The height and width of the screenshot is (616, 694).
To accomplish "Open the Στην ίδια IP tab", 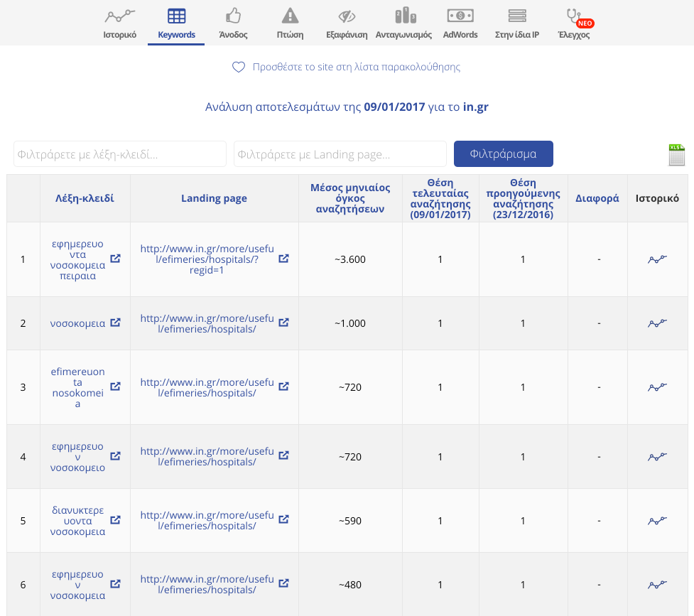I will click(x=517, y=23).
